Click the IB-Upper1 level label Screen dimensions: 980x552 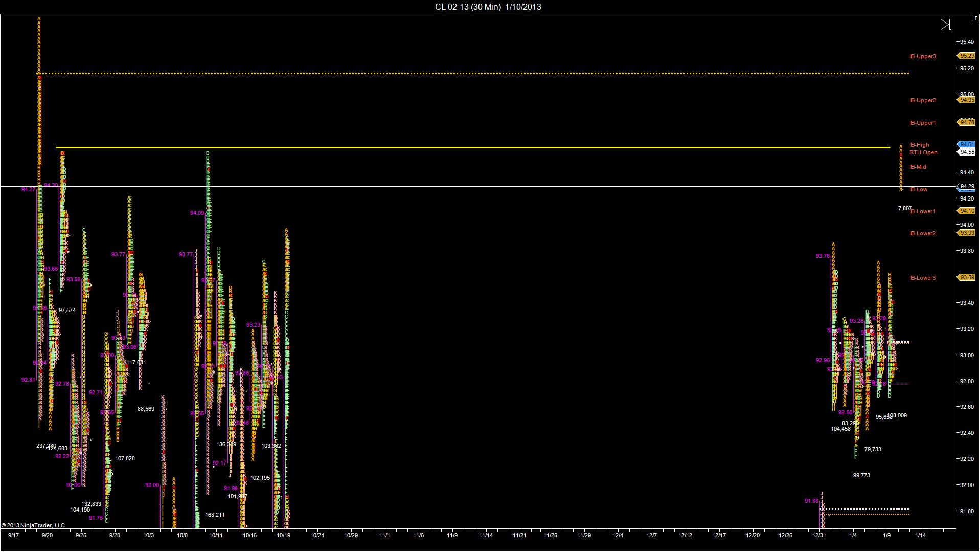point(923,123)
